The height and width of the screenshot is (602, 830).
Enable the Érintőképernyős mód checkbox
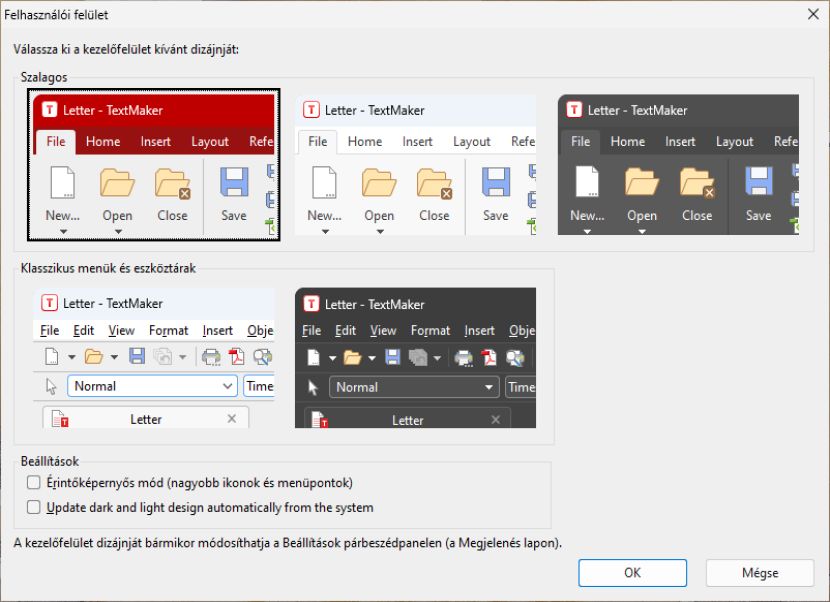coord(33,482)
